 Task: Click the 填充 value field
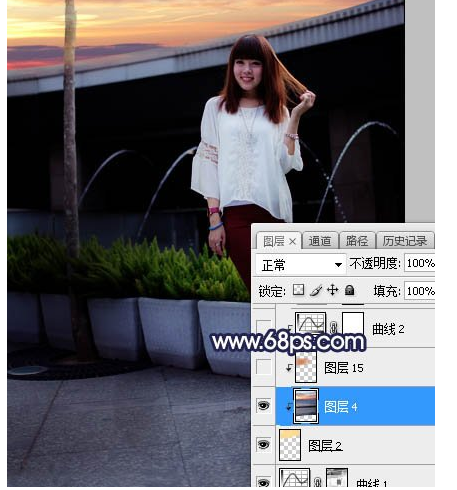click(420, 291)
